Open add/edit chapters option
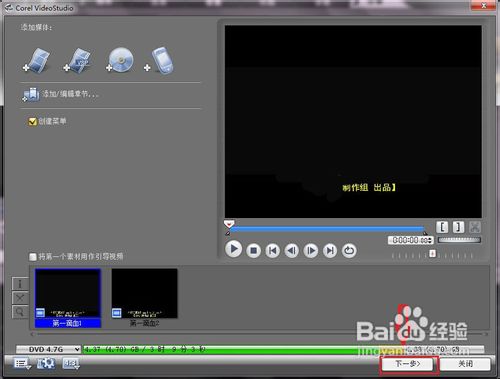 (x=60, y=94)
